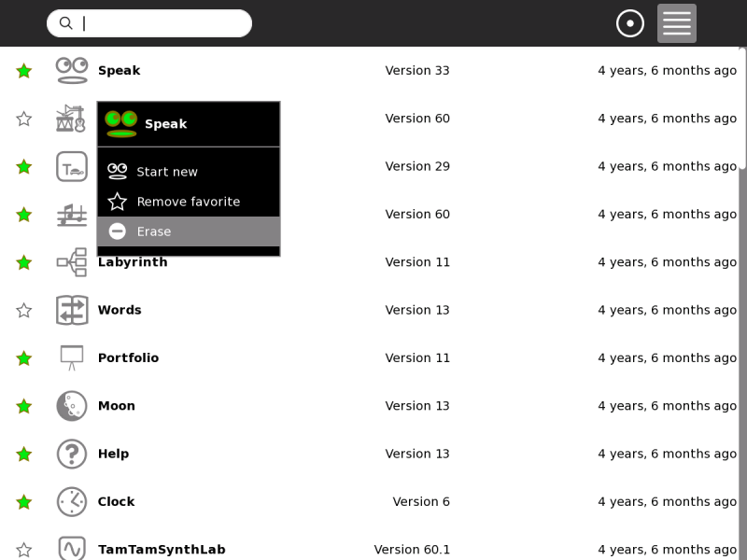This screenshot has height=560, width=747.
Task: Switch to favorites ring view
Action: [x=630, y=23]
